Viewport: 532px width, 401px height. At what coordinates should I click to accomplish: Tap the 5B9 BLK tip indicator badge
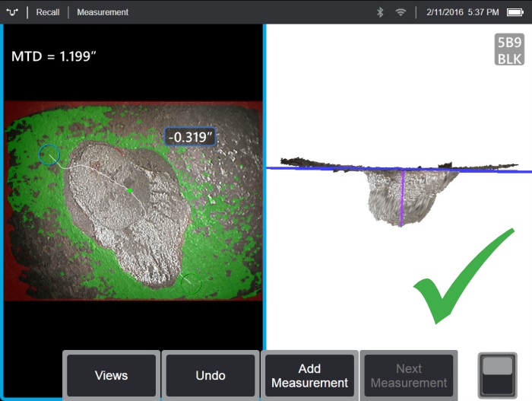pos(509,49)
